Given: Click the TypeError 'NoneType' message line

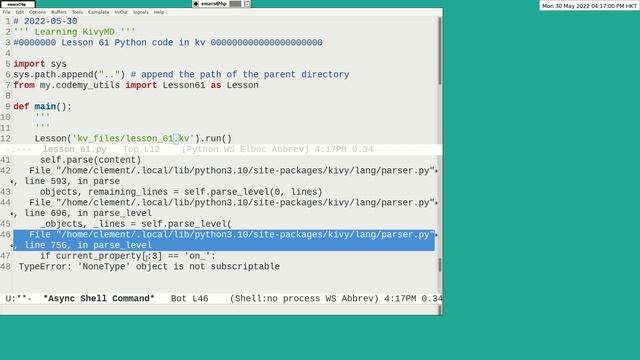Looking at the screenshot, I should (x=149, y=267).
